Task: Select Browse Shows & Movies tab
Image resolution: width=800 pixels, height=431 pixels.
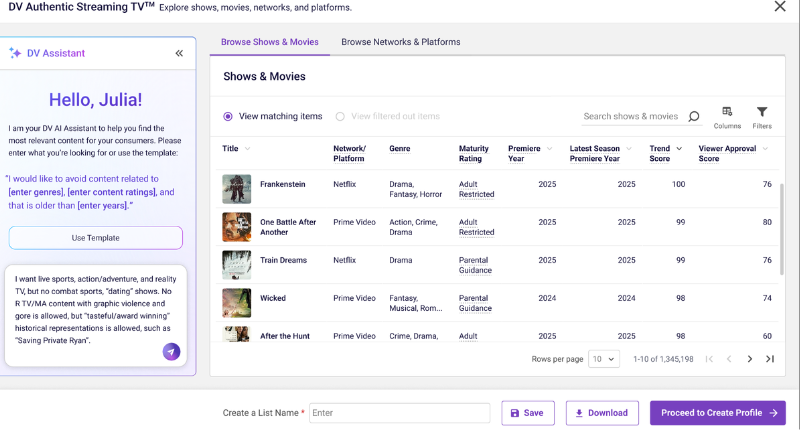Action: (x=269, y=42)
